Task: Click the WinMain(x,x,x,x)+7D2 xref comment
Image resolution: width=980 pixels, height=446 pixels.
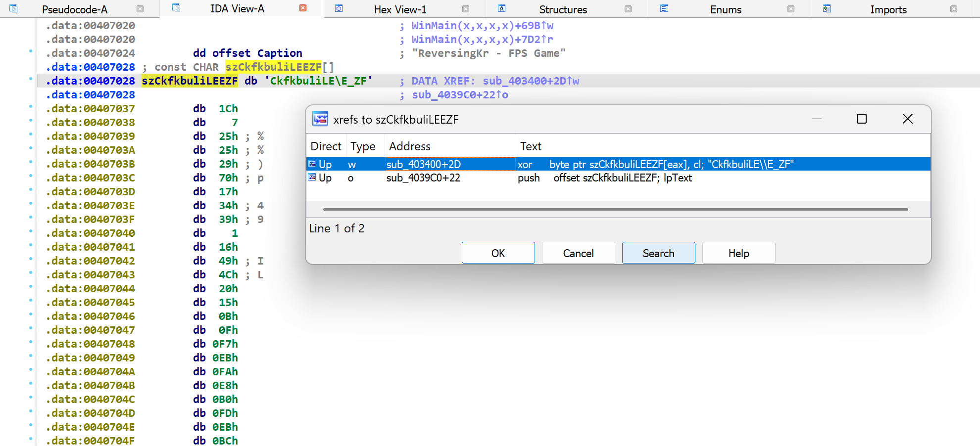Action: click(482, 39)
